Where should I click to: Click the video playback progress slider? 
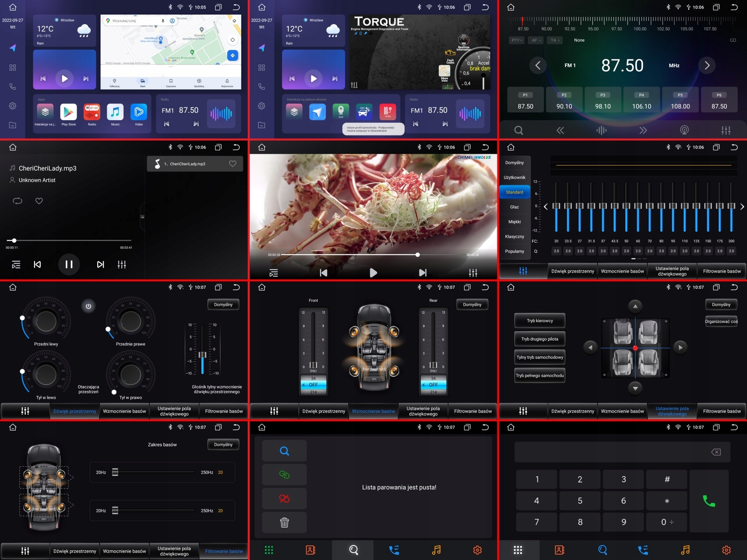click(x=373, y=255)
